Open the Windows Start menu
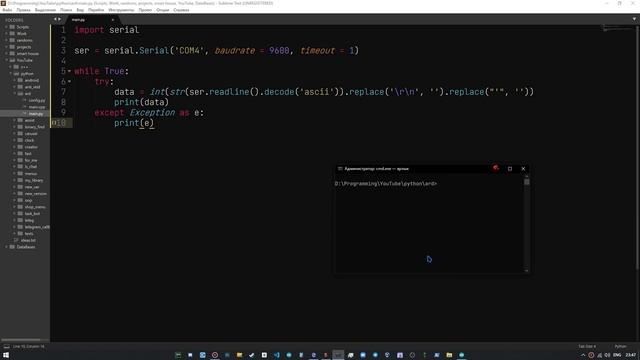Image resolution: width=640 pixels, height=360 pixels. [x=6, y=355]
